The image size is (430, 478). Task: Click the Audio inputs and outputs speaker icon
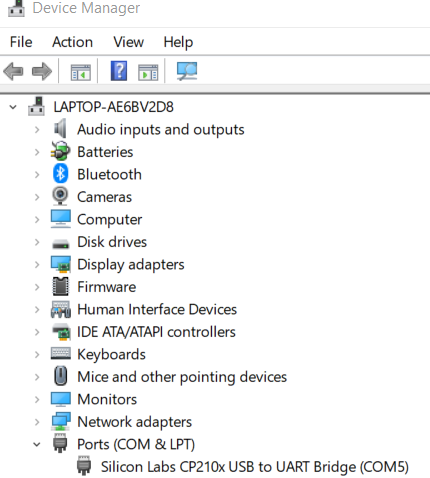coord(60,128)
